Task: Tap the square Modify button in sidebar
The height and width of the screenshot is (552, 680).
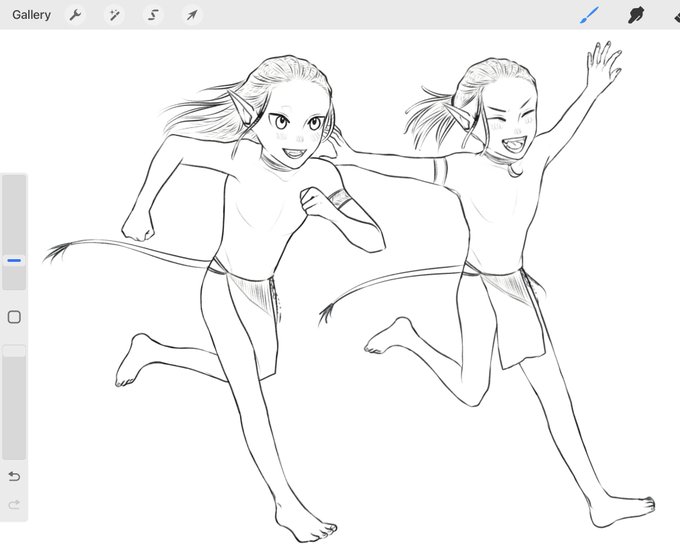Action: pos(14,317)
